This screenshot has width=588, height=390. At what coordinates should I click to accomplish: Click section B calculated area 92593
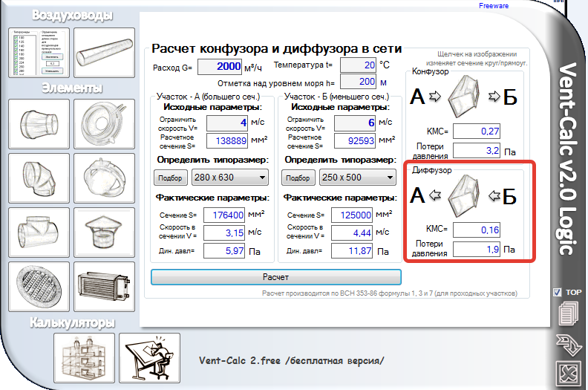click(355, 140)
